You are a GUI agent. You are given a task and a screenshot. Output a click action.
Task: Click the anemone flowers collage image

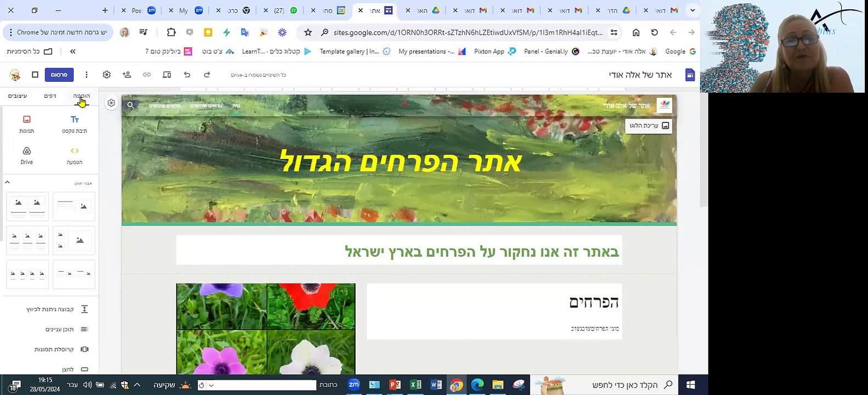pos(266,329)
